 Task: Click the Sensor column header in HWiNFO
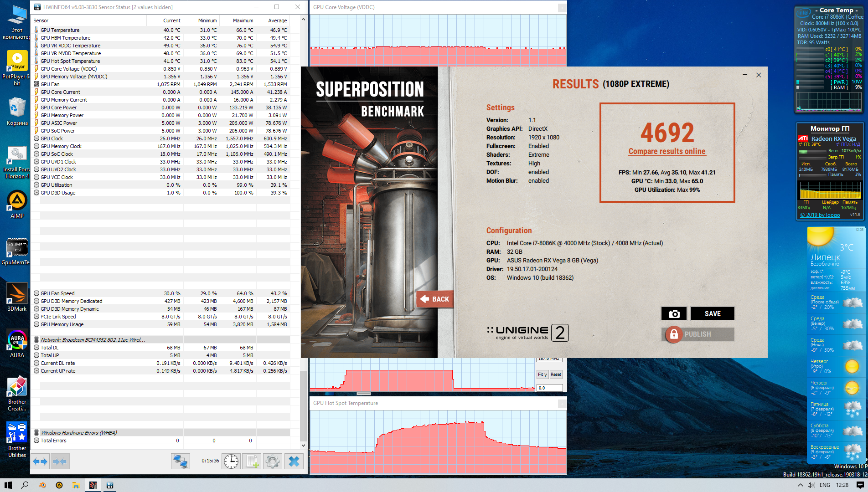(89, 20)
